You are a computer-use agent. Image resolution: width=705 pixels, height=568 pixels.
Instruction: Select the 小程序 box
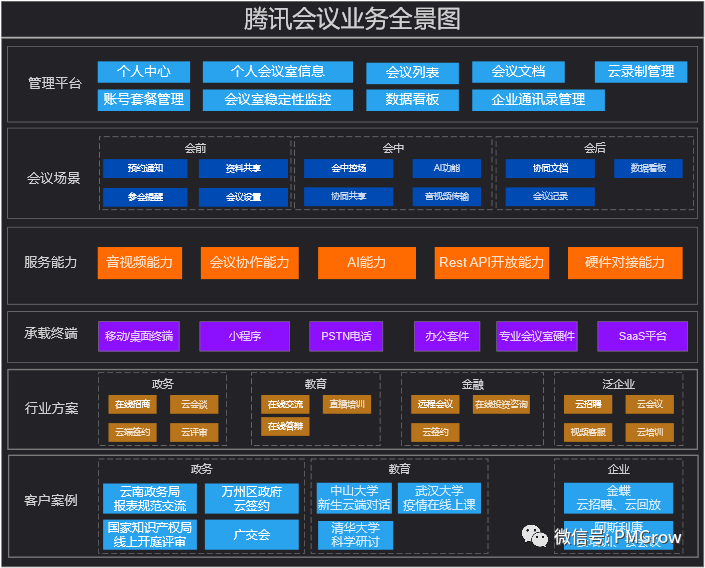tap(245, 336)
